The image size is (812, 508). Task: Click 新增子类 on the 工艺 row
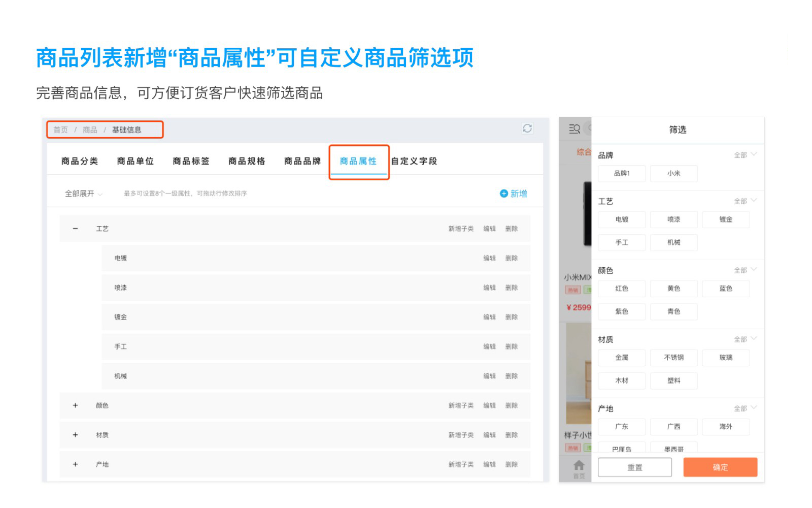(x=460, y=229)
